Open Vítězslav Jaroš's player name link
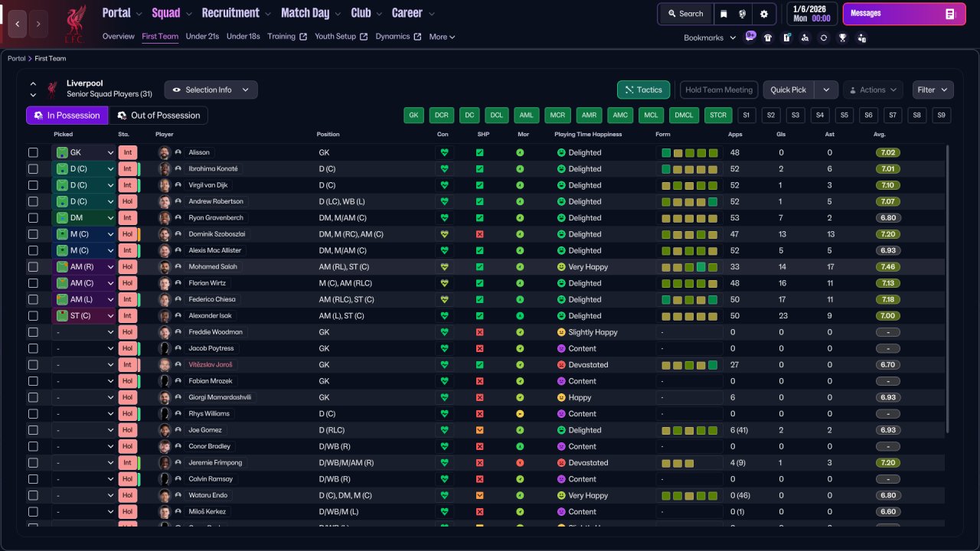This screenshot has width=980, height=551. pos(211,365)
